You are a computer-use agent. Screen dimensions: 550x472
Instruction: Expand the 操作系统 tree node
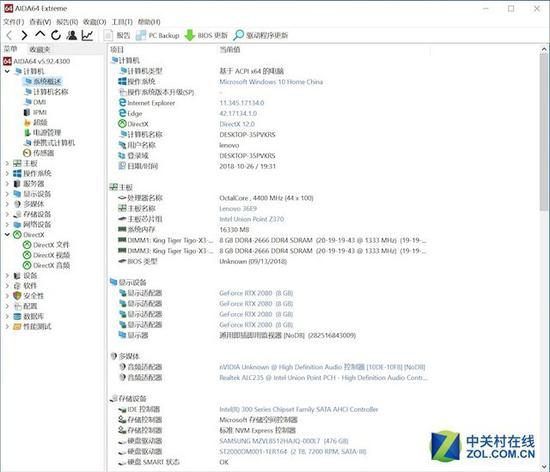point(7,173)
